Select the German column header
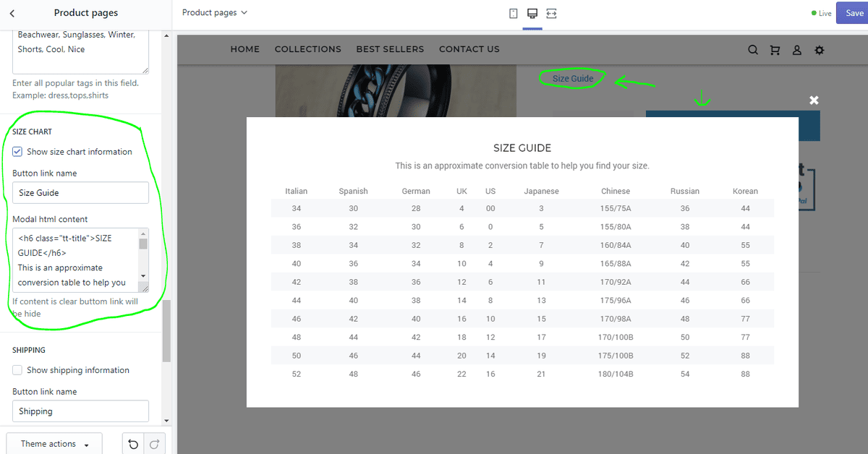Viewport: 868px width, 454px height. point(416,192)
